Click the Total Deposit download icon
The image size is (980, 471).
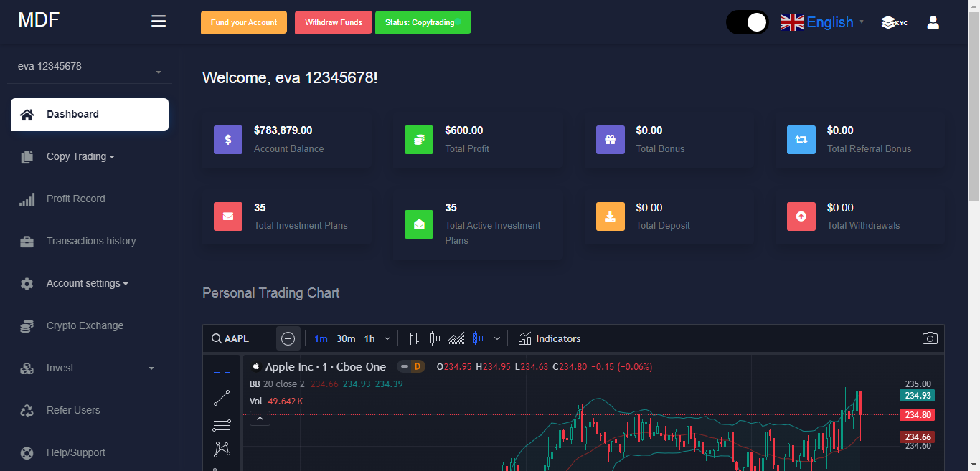click(x=611, y=217)
